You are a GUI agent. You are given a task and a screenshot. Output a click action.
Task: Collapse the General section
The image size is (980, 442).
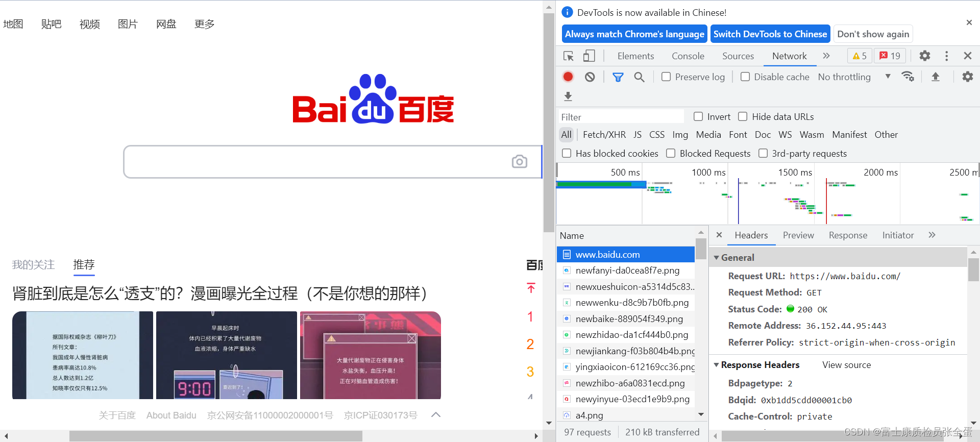(x=717, y=258)
